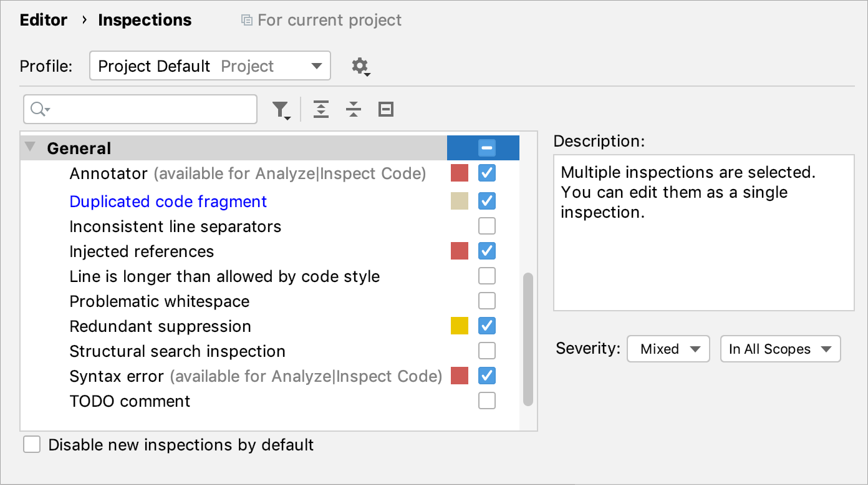Collapse the General group with its disclosure triangle
Screen dimensions: 868x486
29,147
